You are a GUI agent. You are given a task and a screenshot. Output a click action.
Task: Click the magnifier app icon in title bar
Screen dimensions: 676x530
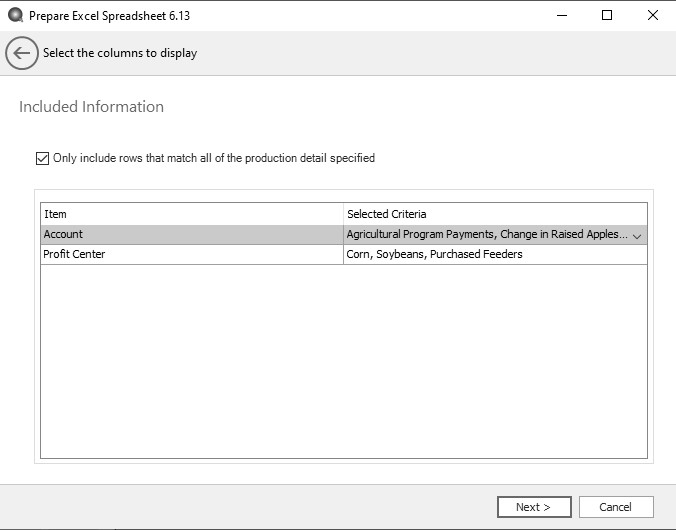pyautogui.click(x=15, y=15)
